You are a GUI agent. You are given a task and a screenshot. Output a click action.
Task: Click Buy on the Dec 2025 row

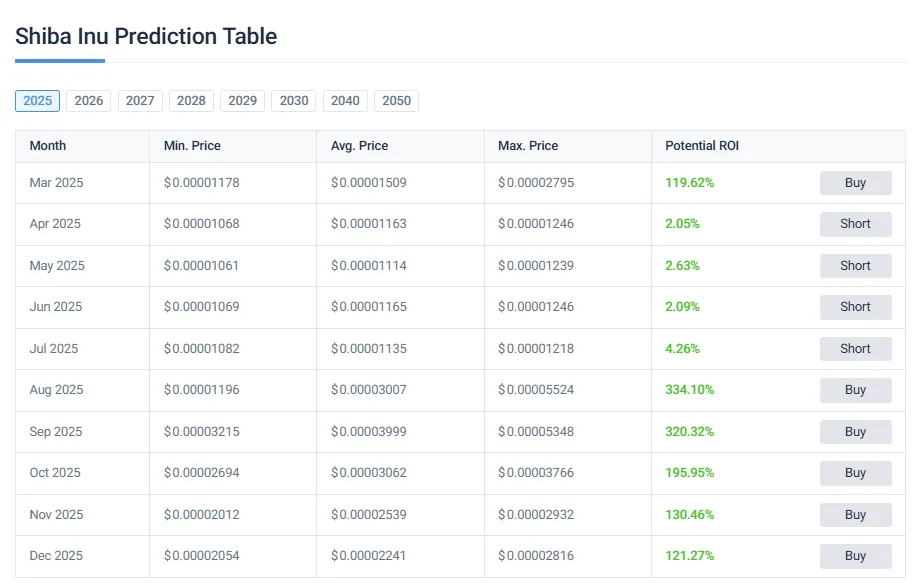point(855,556)
